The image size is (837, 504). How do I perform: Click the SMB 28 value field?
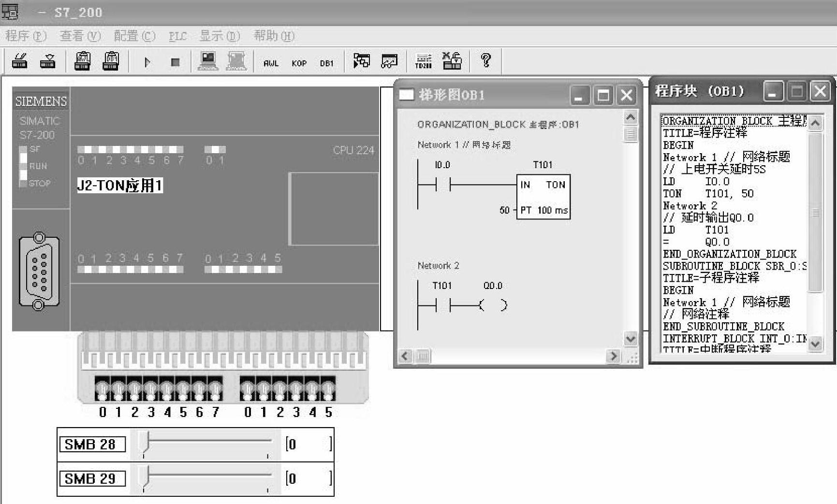[x=308, y=444]
